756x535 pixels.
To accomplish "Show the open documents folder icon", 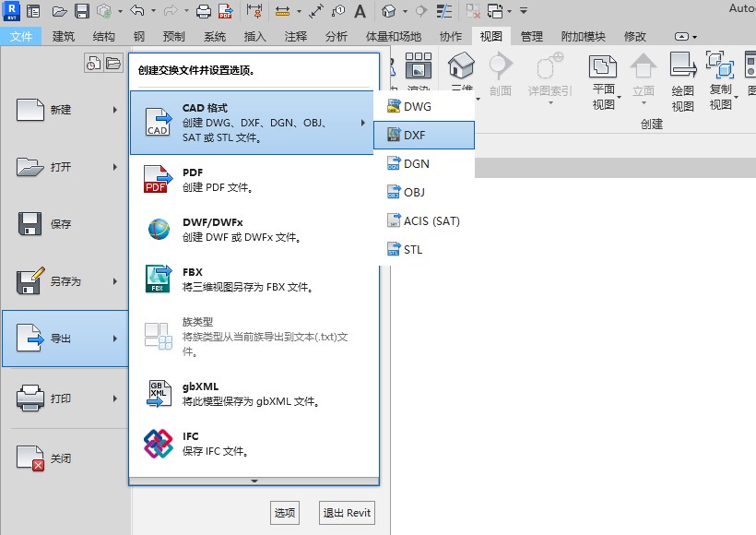I will [x=112, y=63].
